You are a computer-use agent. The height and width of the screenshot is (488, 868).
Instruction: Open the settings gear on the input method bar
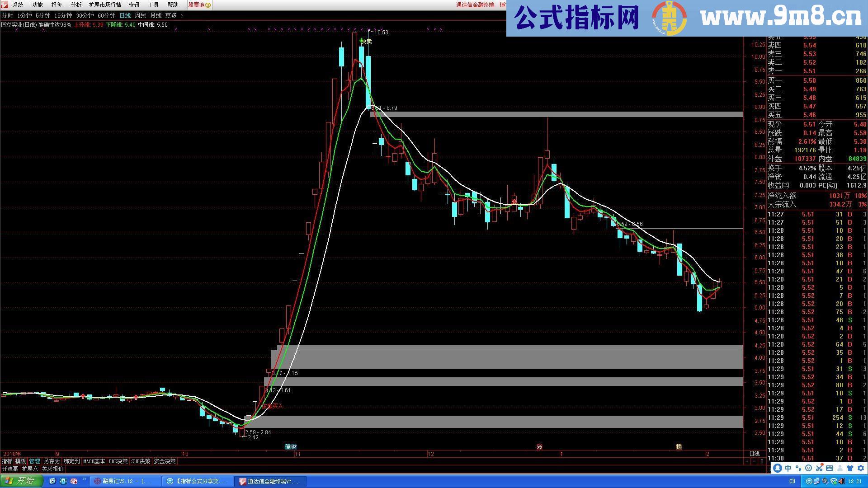pyautogui.click(x=860, y=469)
